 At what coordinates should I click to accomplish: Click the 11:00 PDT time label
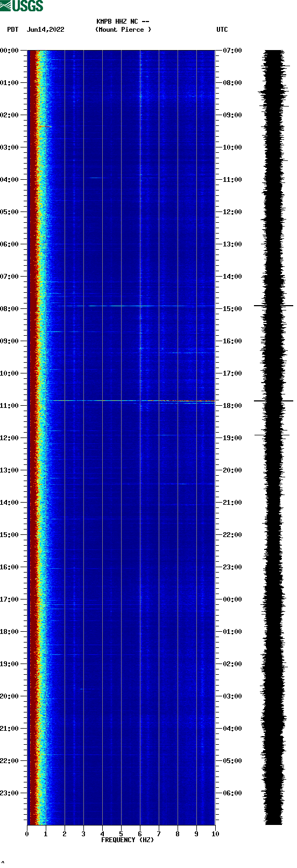click(x=10, y=406)
